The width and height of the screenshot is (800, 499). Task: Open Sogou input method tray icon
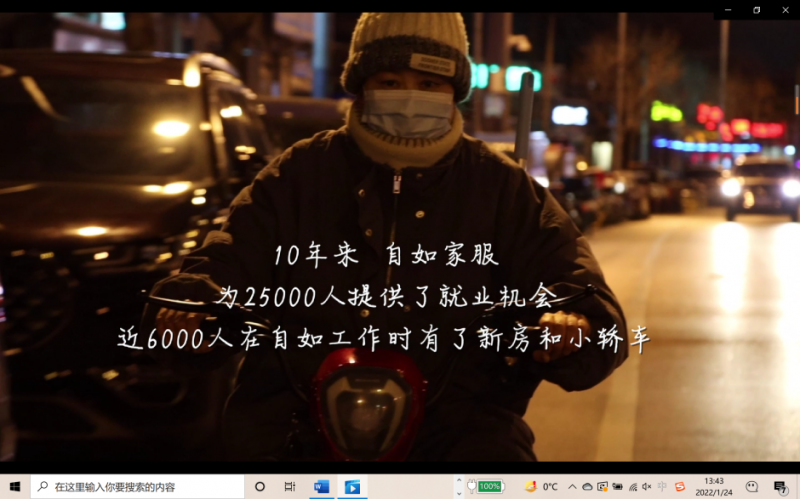(680, 487)
